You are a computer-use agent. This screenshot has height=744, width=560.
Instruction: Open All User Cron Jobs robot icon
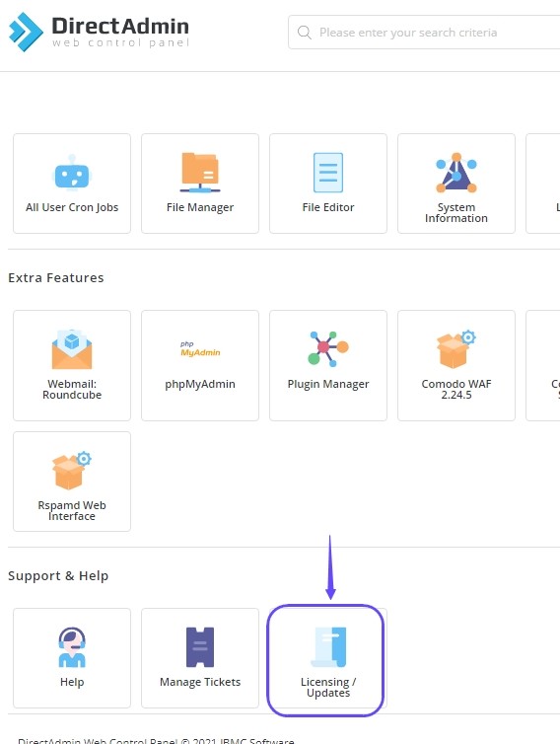72,173
